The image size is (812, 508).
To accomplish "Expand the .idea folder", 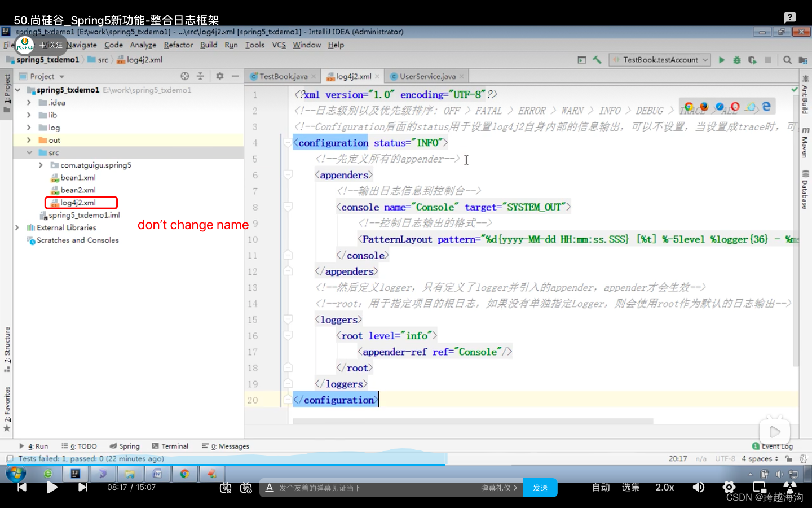I will click(x=29, y=103).
